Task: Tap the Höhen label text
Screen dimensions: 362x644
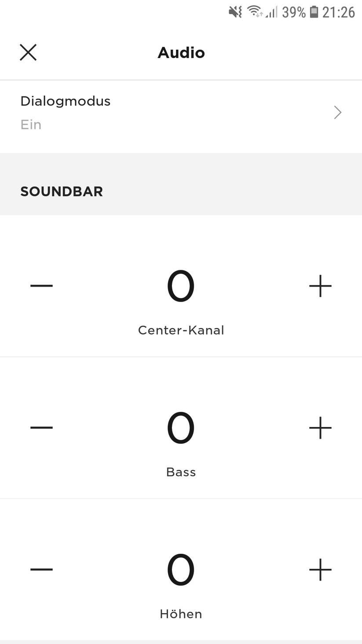Action: [181, 614]
